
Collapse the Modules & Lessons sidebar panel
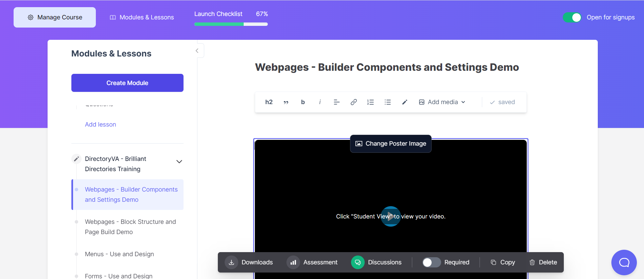[x=197, y=51]
